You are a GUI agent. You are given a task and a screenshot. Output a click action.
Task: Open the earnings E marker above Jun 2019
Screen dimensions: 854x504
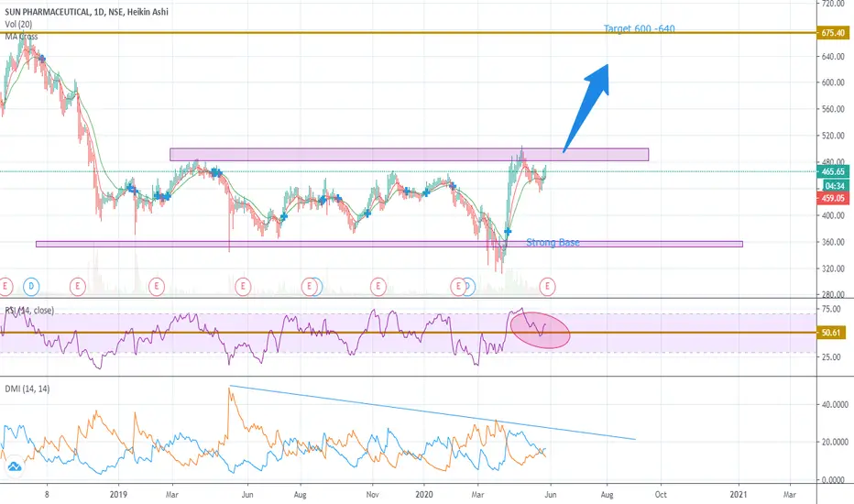(x=243, y=286)
